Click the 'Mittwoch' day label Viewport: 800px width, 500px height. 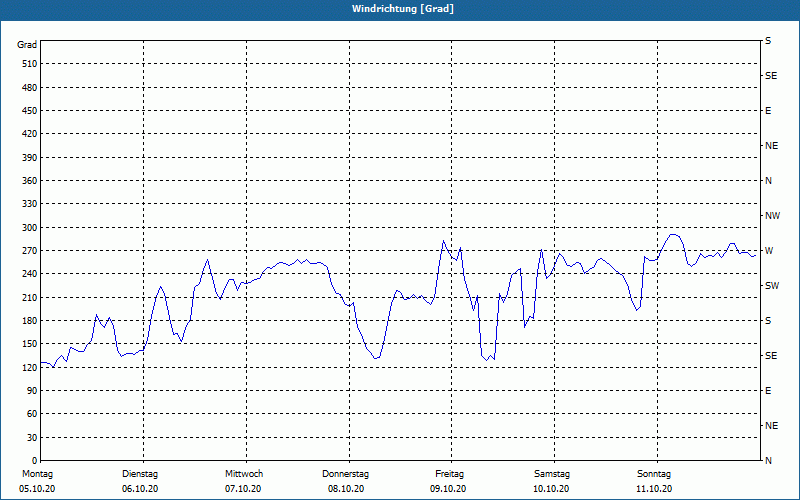point(244,474)
